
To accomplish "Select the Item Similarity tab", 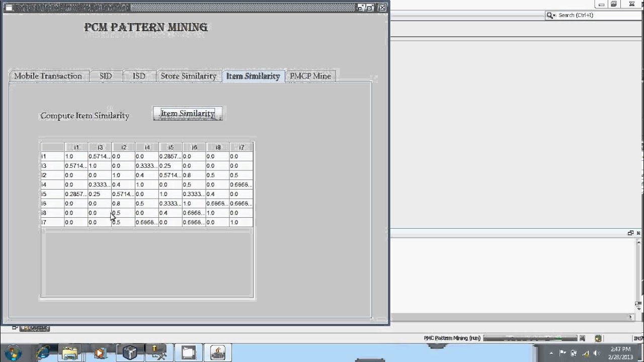I will (253, 76).
